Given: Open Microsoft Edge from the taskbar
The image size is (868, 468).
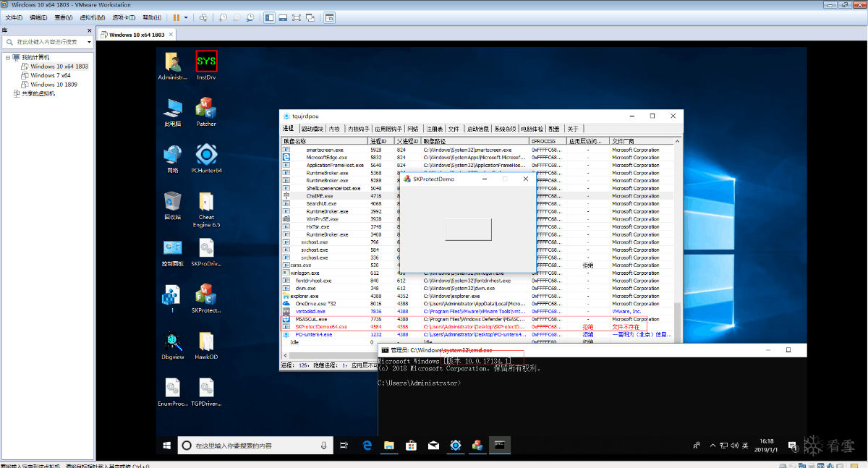Looking at the screenshot, I should click(x=367, y=445).
